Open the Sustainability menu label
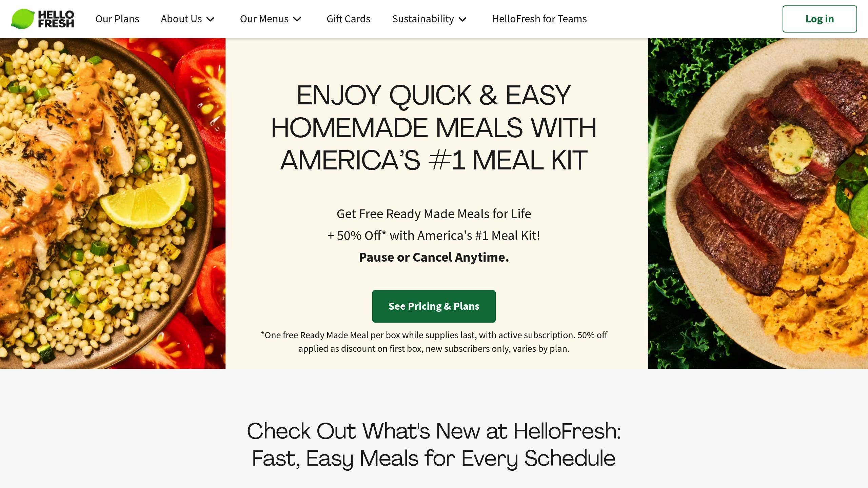868x488 pixels. (423, 19)
